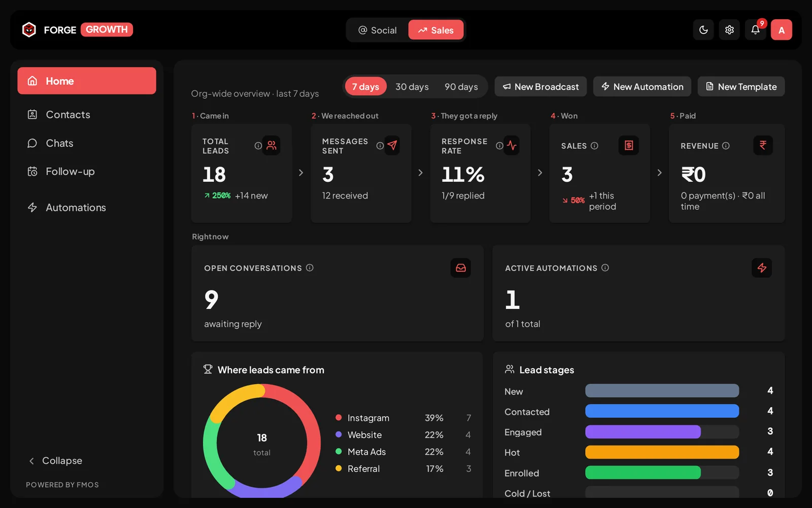
Task: Click the Open Conversations info icon
Action: point(310,268)
